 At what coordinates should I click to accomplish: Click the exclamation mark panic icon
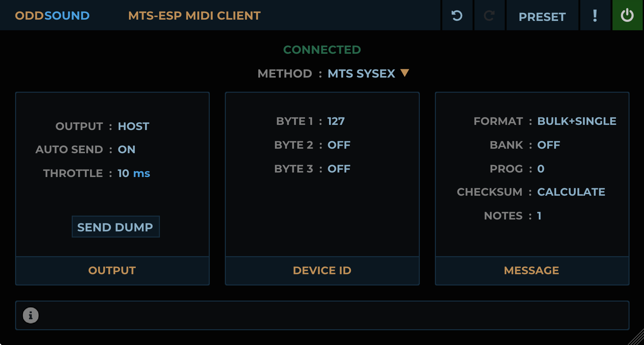pos(595,15)
